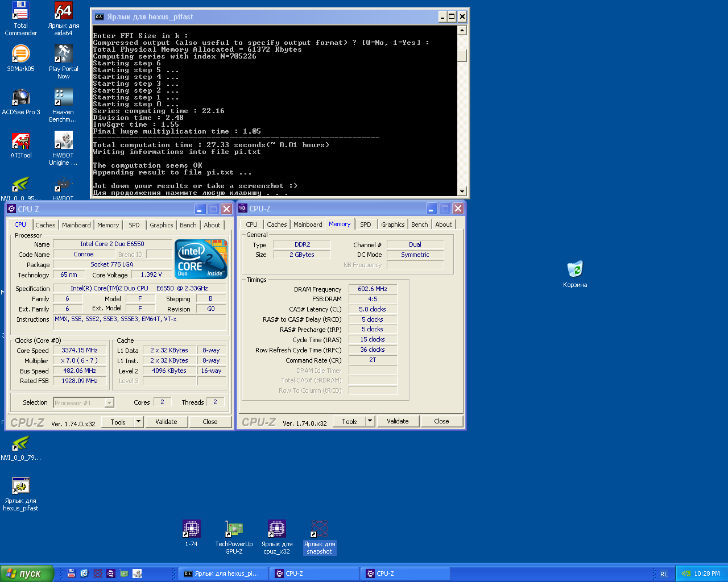This screenshot has height=582, width=728.
Task: Select the Play Portal Now shortcut
Action: [63, 62]
